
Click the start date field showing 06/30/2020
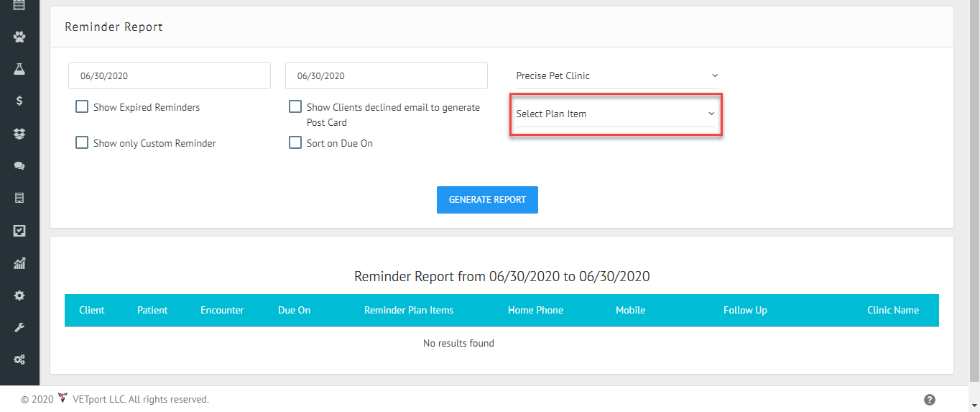pyautogui.click(x=170, y=75)
